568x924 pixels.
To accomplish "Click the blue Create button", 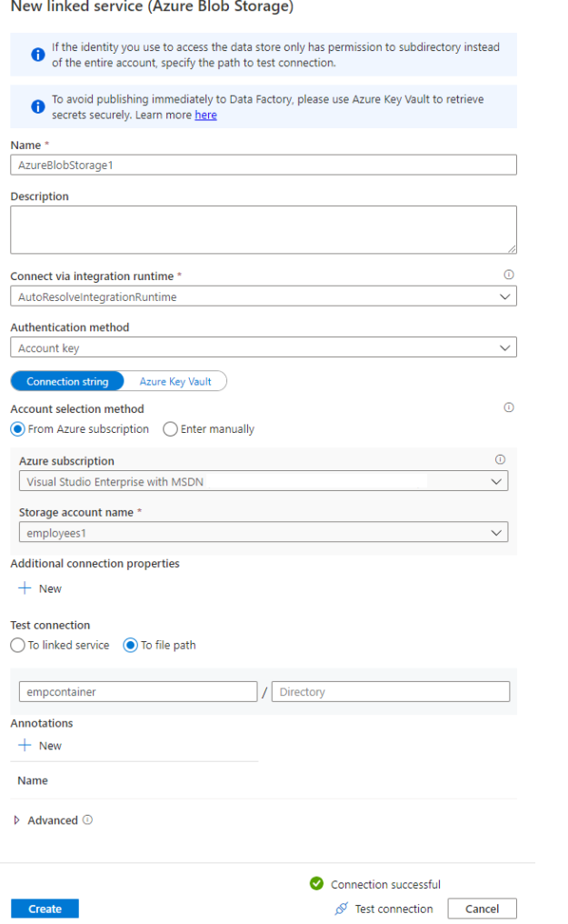I will click(45, 909).
